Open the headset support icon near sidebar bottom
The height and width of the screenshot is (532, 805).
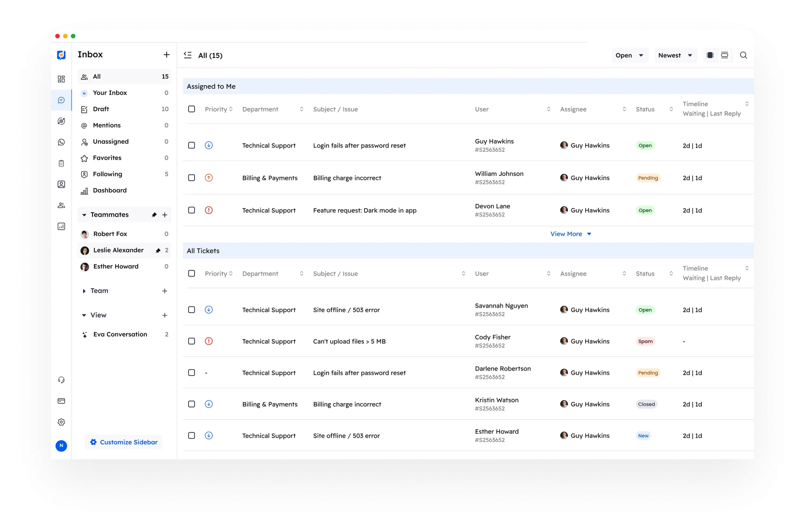point(61,380)
